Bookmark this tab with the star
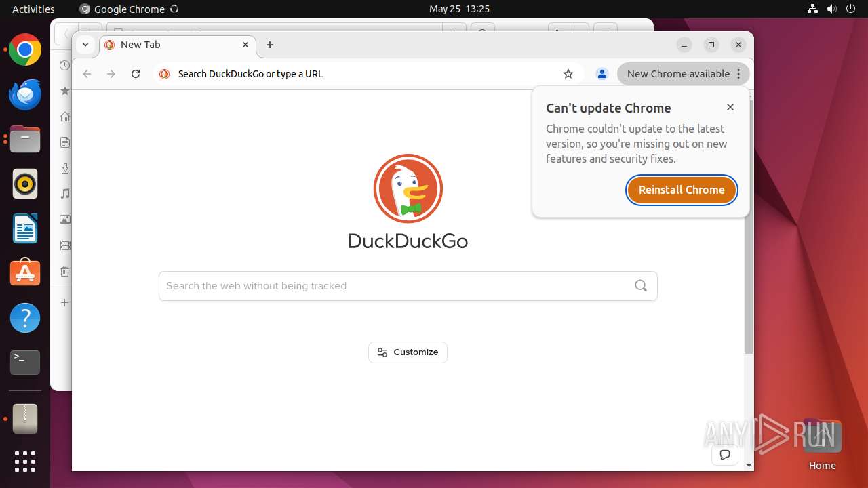Screen dimensions: 868x488 [x=568, y=74]
